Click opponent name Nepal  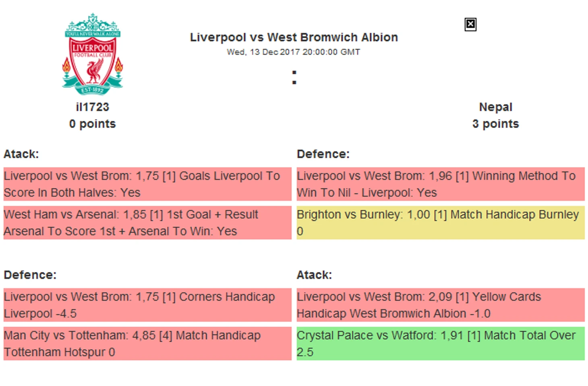[x=496, y=107]
